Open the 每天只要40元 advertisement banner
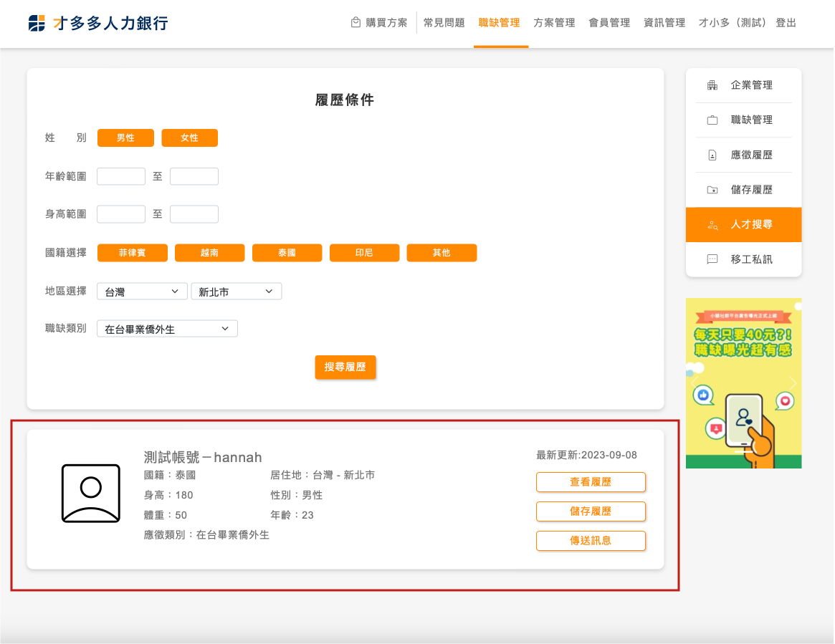The image size is (835, 644). [x=743, y=383]
